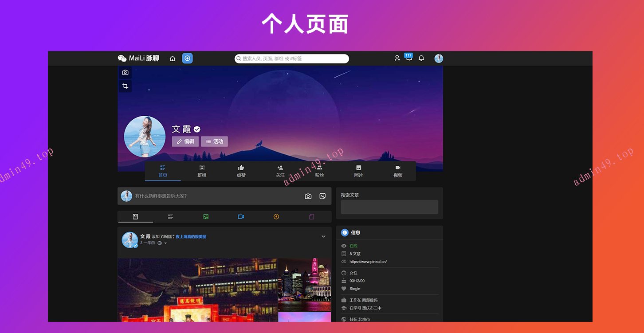This screenshot has width=644, height=333.
Task: Open user avatar menu in navbar
Action: (x=439, y=59)
